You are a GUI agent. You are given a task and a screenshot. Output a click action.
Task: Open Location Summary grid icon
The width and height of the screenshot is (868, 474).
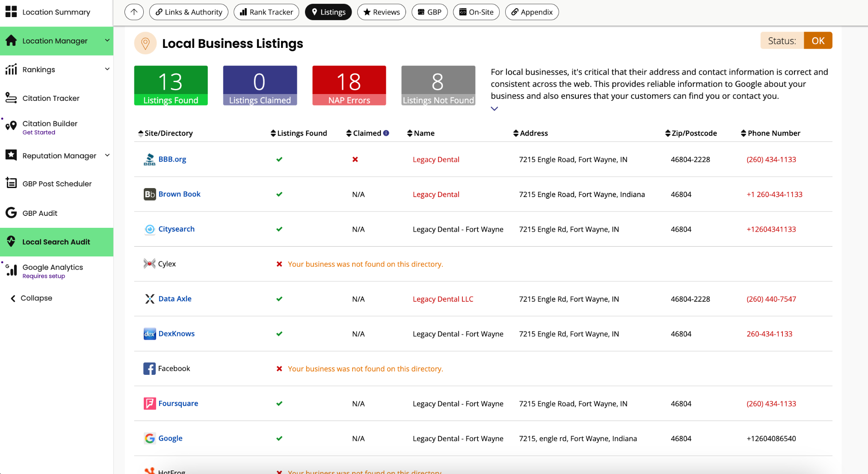11,12
